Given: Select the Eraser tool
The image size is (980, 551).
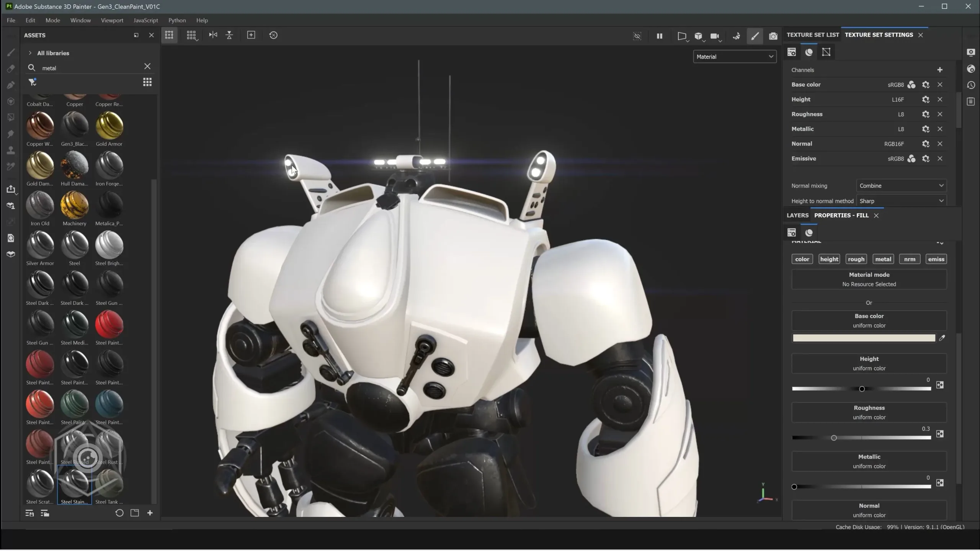Looking at the screenshot, I should (11, 69).
